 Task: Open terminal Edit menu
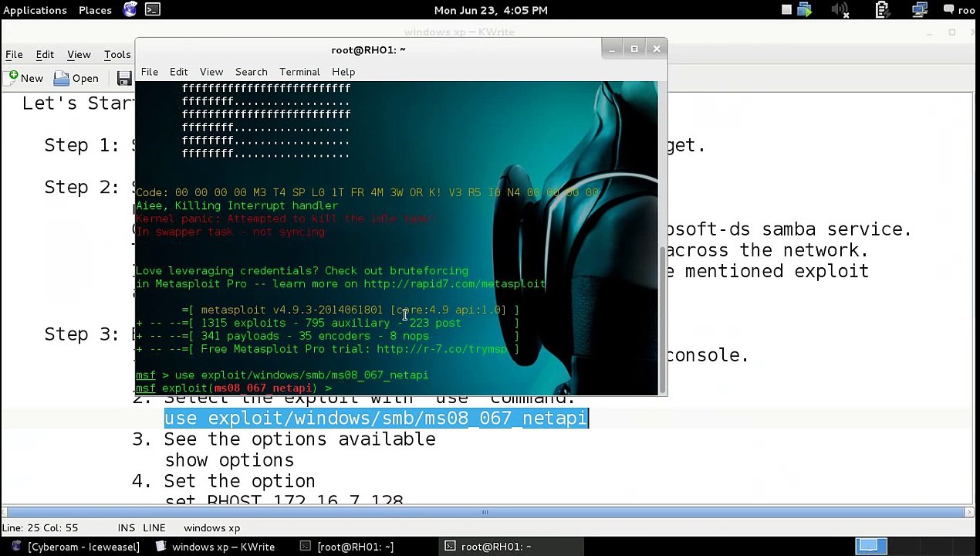pos(178,72)
